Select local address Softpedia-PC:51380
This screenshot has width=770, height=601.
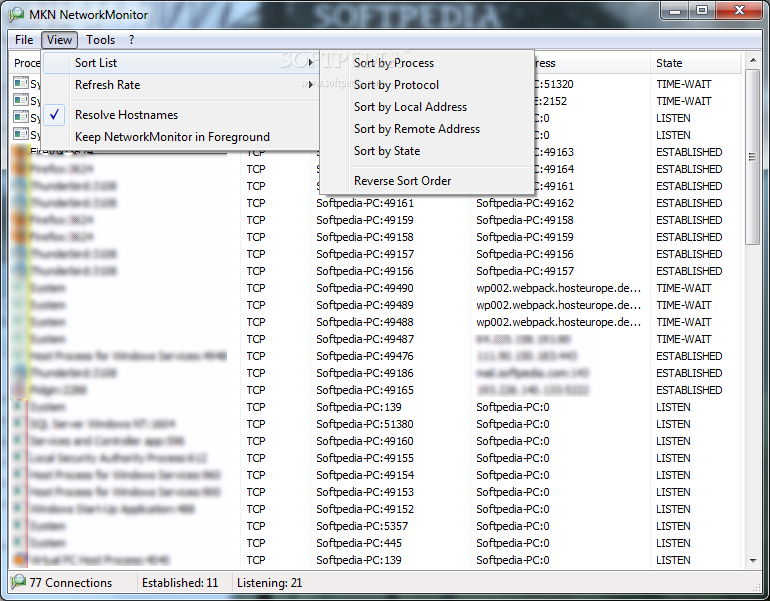click(365, 424)
